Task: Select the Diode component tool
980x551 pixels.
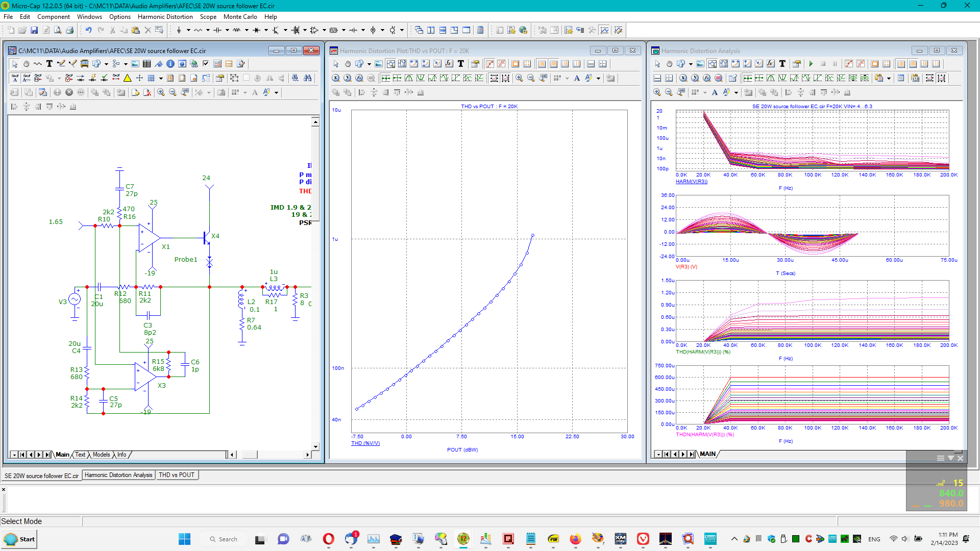Action: pyautogui.click(x=256, y=31)
